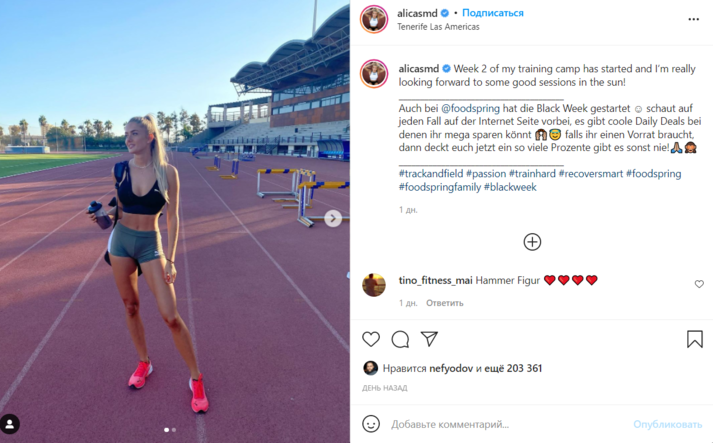The width and height of the screenshot is (713, 443).
Task: Share post using paper plane icon
Action: [429, 339]
